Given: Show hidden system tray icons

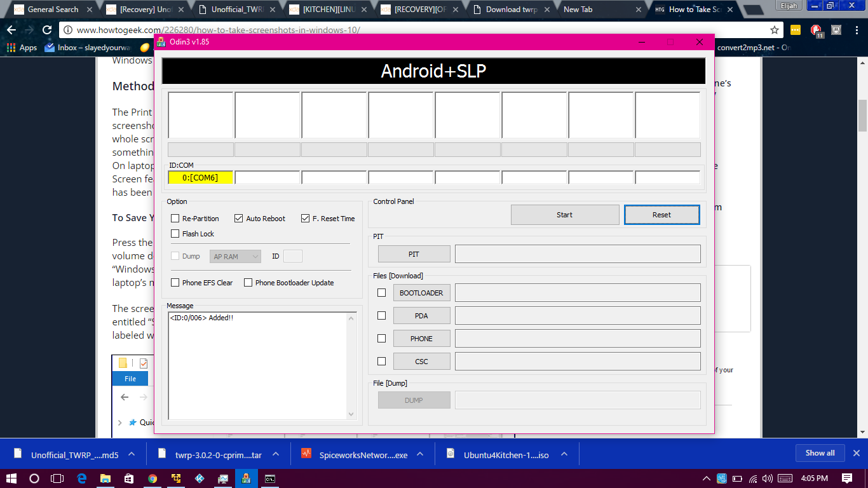Looking at the screenshot, I should click(707, 478).
